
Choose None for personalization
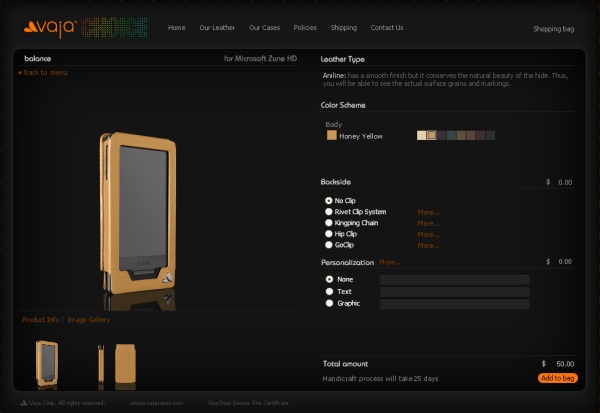(x=329, y=279)
